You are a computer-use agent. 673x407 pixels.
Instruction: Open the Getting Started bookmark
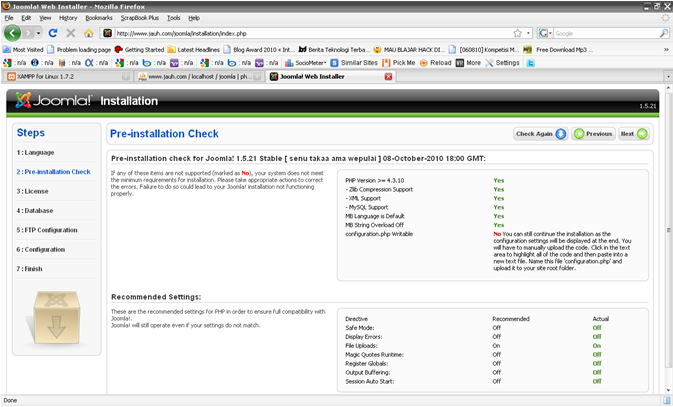(x=139, y=49)
